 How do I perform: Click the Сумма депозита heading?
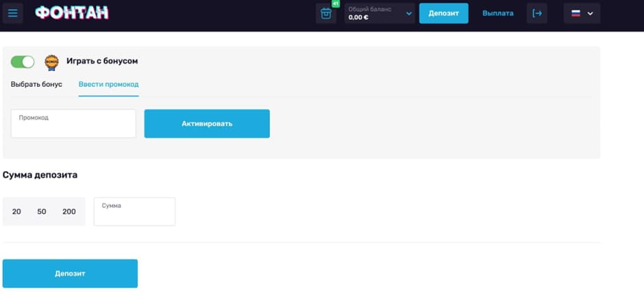point(40,175)
